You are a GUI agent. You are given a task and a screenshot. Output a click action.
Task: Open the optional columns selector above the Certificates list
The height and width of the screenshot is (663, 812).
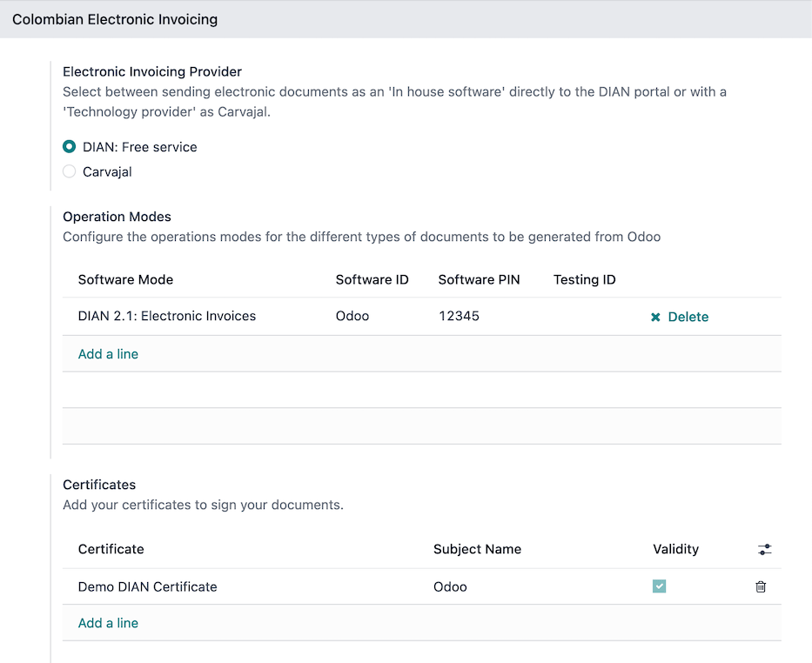(764, 549)
